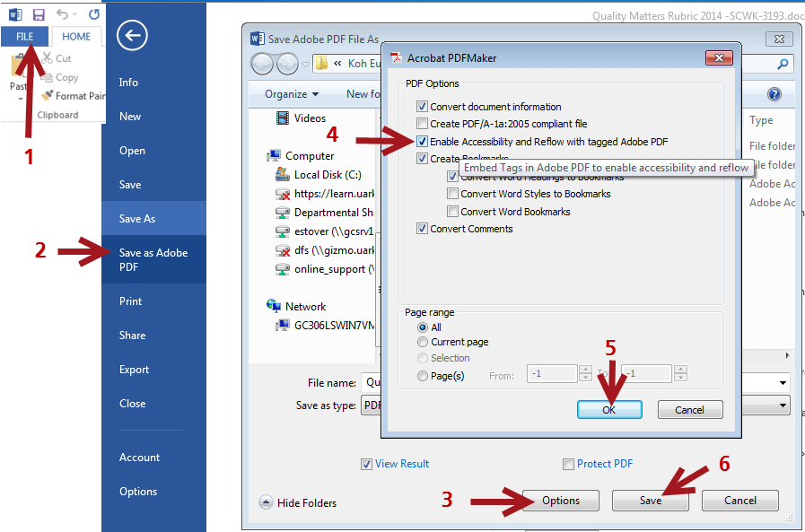Click the To page spinner arrows
The height and width of the screenshot is (532, 805).
click(681, 373)
